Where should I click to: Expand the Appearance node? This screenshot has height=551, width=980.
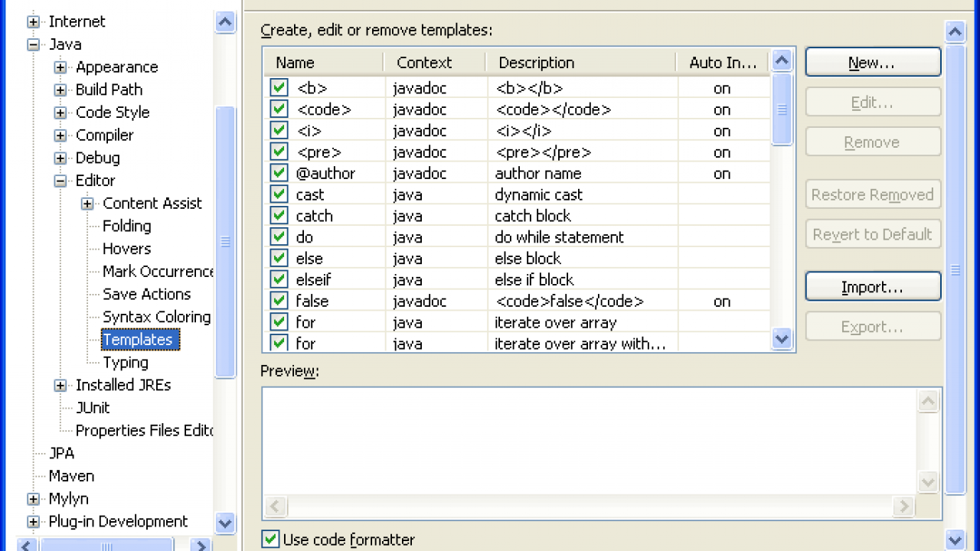[x=60, y=67]
